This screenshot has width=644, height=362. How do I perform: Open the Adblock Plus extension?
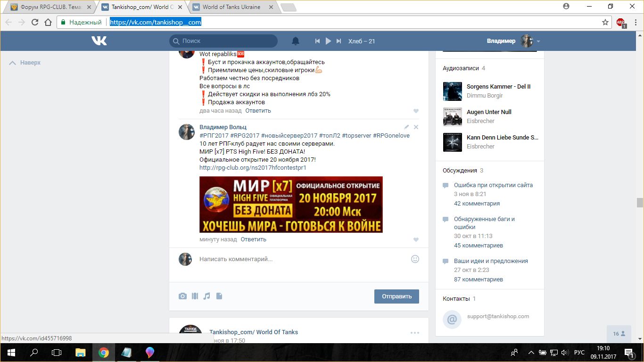621,23
